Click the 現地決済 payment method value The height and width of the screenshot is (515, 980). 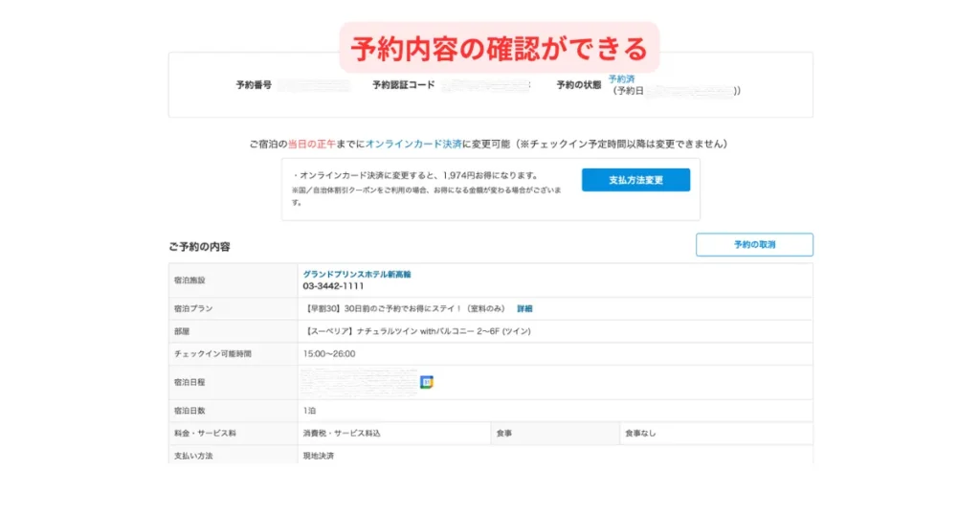(319, 456)
